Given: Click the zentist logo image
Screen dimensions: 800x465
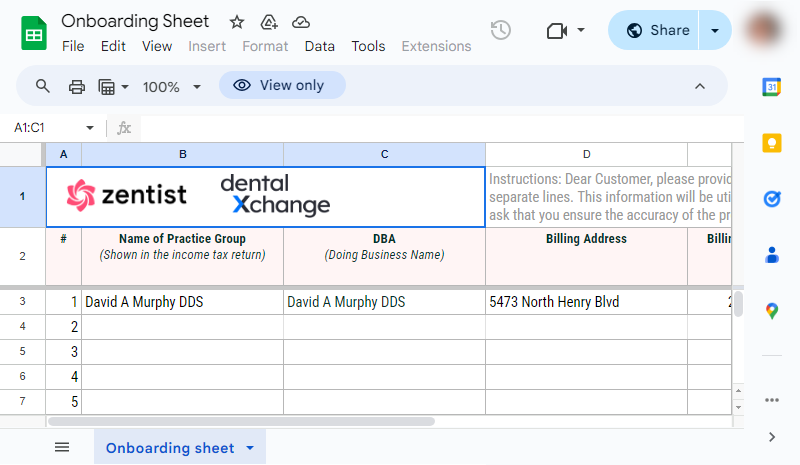Looking at the screenshot, I should coord(127,195).
